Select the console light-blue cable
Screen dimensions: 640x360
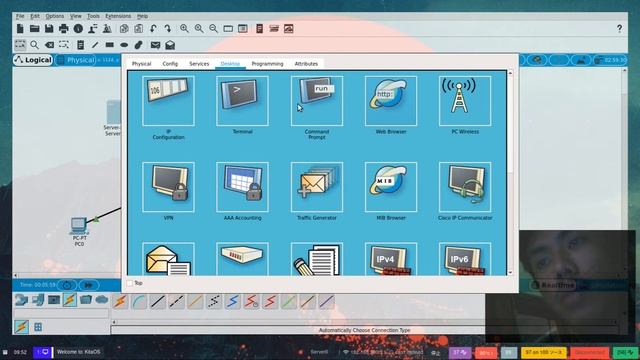click(x=139, y=302)
